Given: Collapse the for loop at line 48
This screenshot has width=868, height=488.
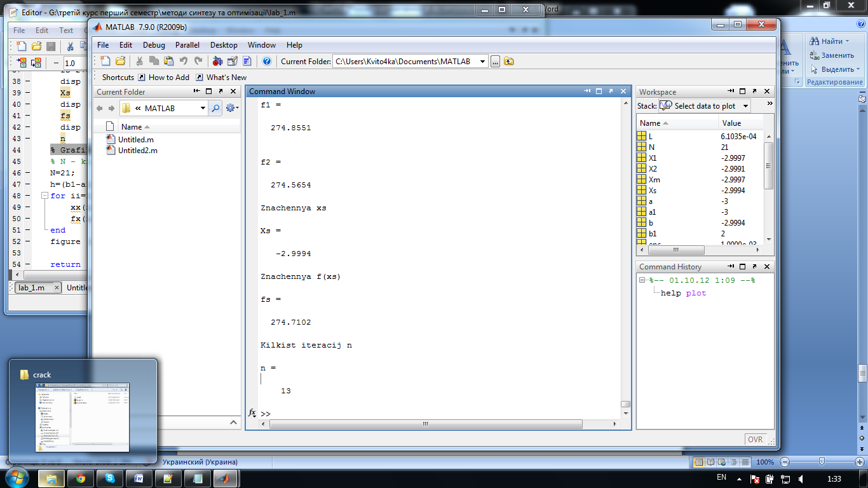Looking at the screenshot, I should click(x=44, y=196).
